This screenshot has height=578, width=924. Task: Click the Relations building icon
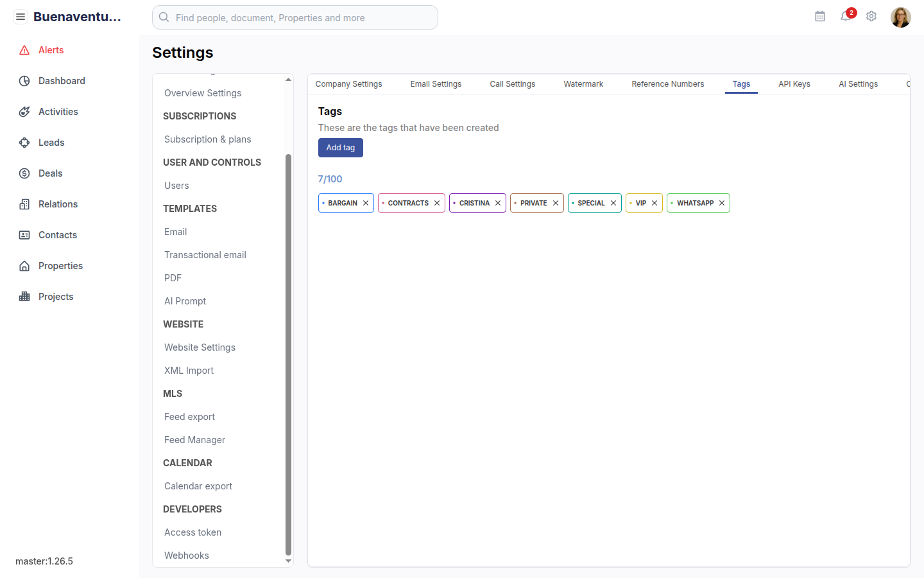(24, 204)
